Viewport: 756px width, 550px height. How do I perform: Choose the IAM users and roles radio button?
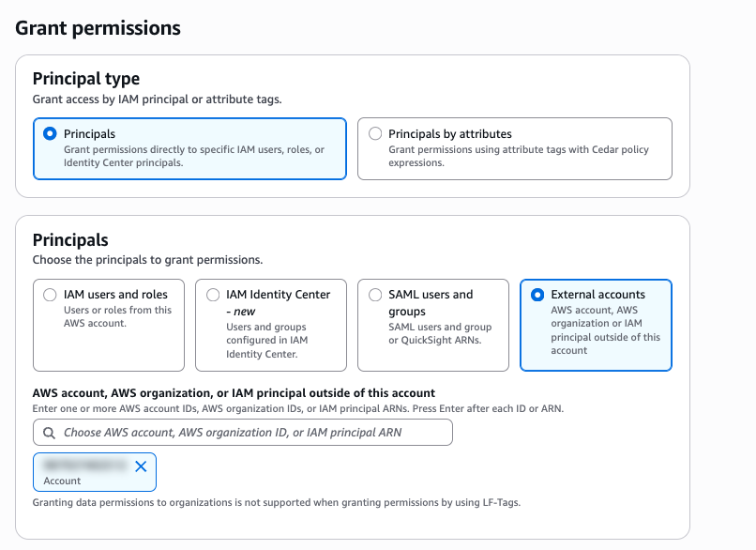click(51, 295)
